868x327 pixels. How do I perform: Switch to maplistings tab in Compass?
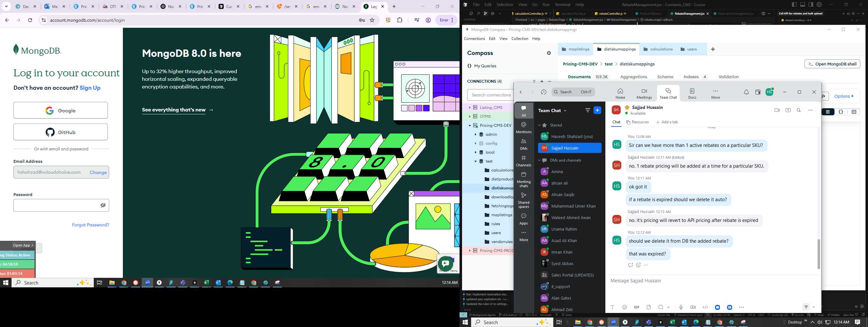575,49
